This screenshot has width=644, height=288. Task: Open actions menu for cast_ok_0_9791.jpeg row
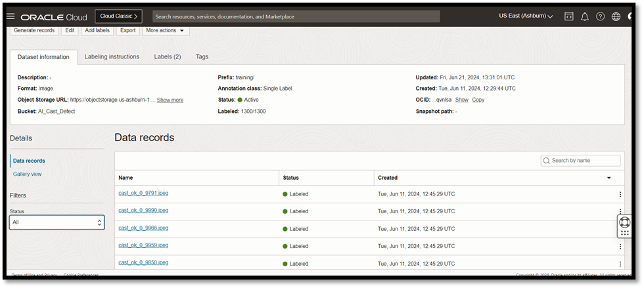620,194
